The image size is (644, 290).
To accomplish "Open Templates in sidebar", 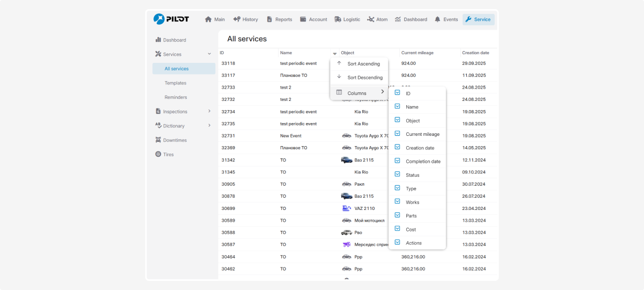I will pos(175,83).
